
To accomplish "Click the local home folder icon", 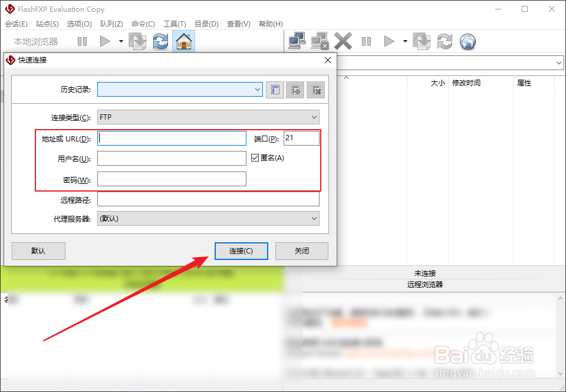I will click(184, 41).
